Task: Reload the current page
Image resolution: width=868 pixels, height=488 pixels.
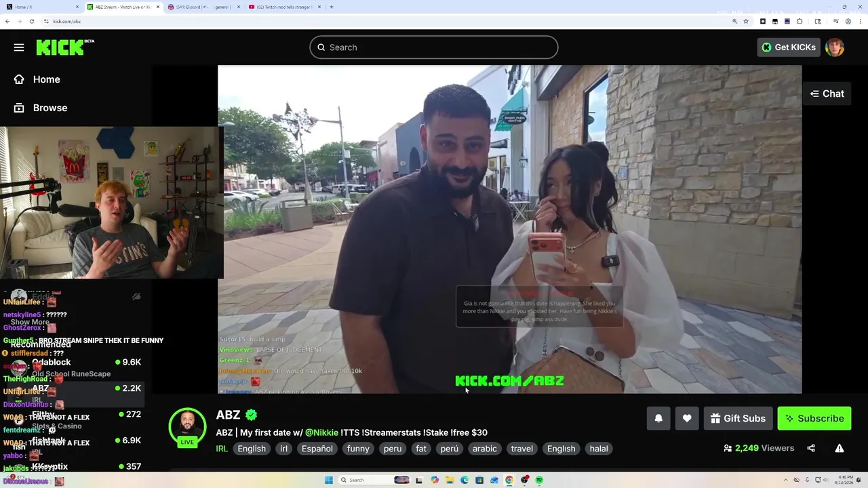Action: pyautogui.click(x=31, y=21)
